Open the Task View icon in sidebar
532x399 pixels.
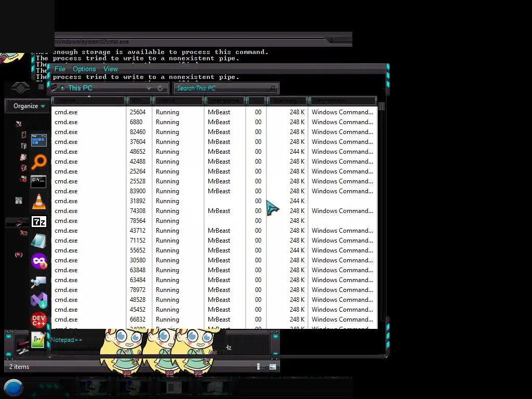(x=38, y=140)
